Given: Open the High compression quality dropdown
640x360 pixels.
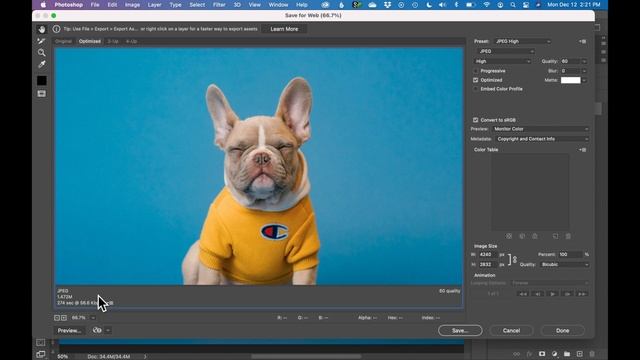Looking at the screenshot, I should 503,61.
